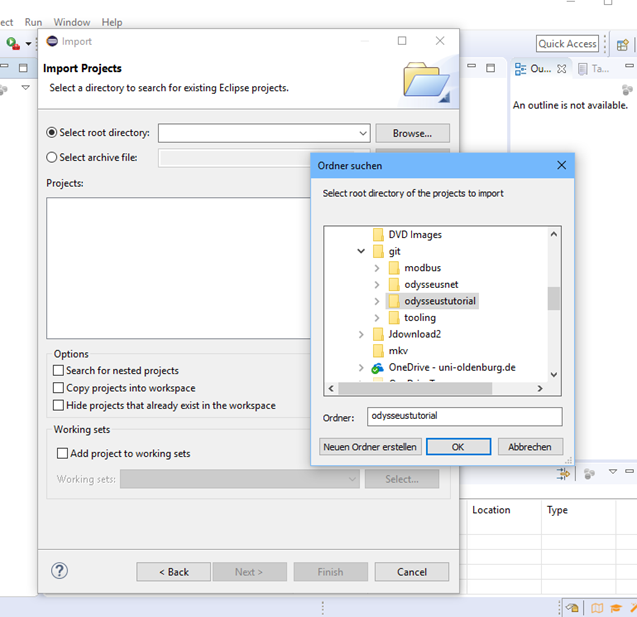Click the Neuen Ordner erstellen button
Image resolution: width=637 pixels, height=617 pixels.
[x=369, y=447]
